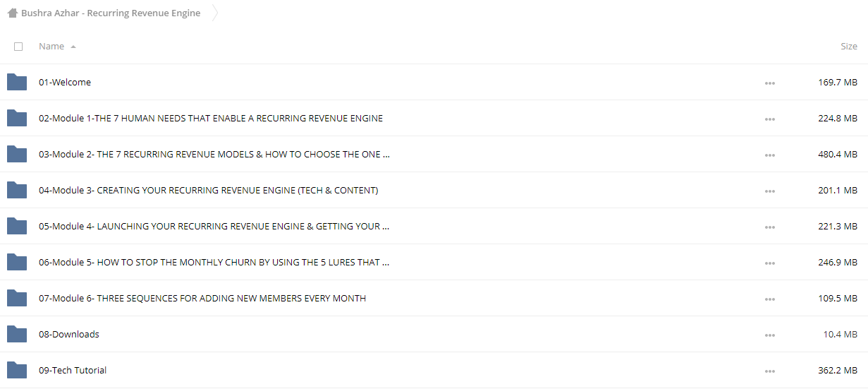Click folder icon for 08-Downloads
Viewport: 868px width, 389px height.
pyautogui.click(x=17, y=334)
